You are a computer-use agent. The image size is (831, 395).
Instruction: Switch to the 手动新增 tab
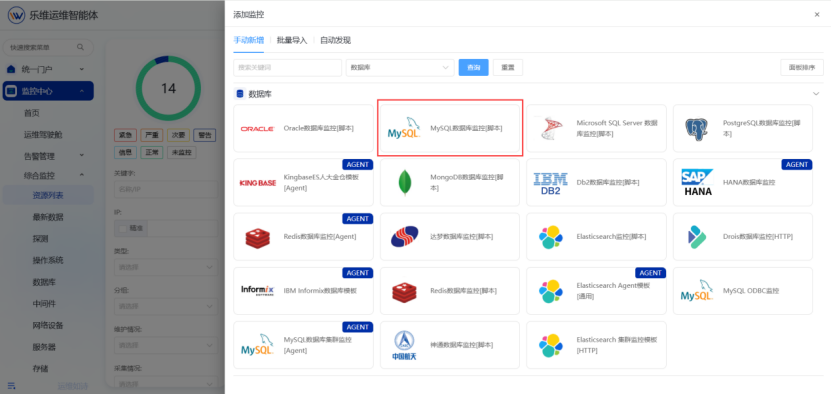[249, 40]
